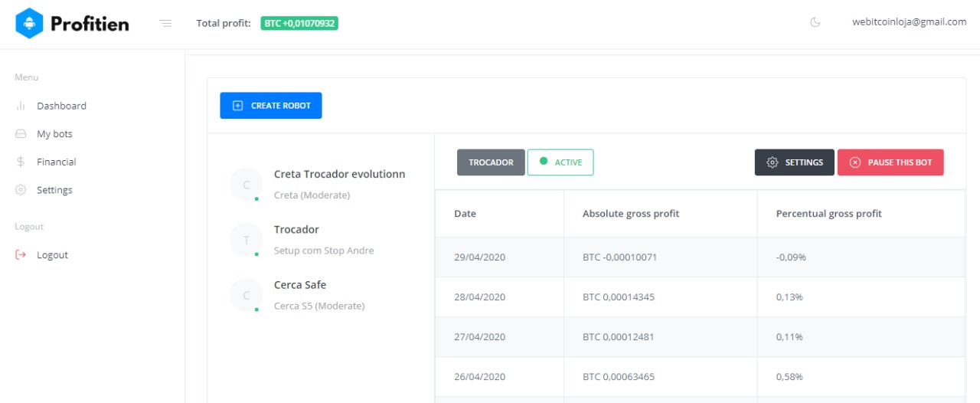Click gear icon on Settings button
980x403 pixels.
click(x=773, y=162)
